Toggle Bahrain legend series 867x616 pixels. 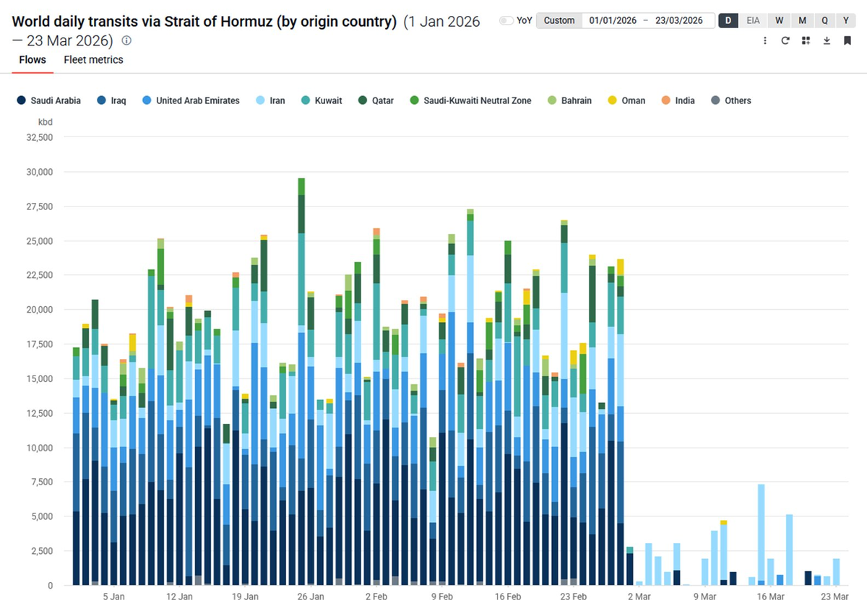pyautogui.click(x=569, y=100)
